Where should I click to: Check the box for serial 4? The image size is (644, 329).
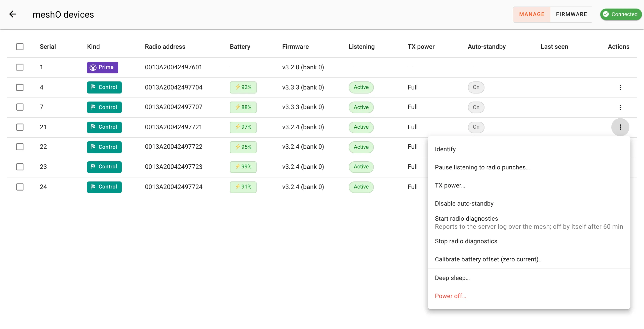tap(20, 87)
